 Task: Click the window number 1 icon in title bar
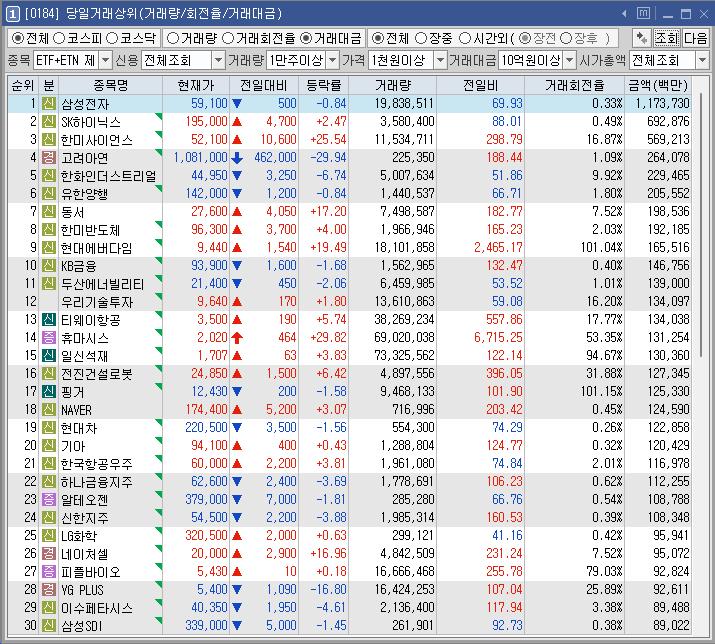click(12, 14)
